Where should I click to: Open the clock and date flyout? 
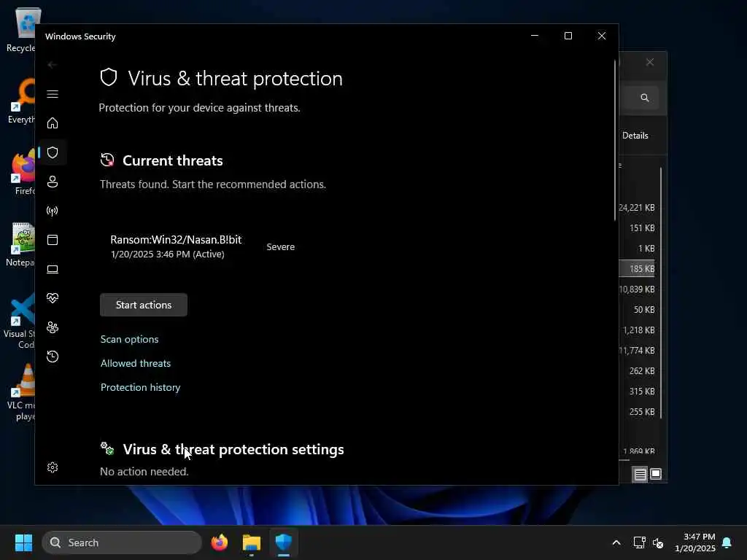(694, 542)
